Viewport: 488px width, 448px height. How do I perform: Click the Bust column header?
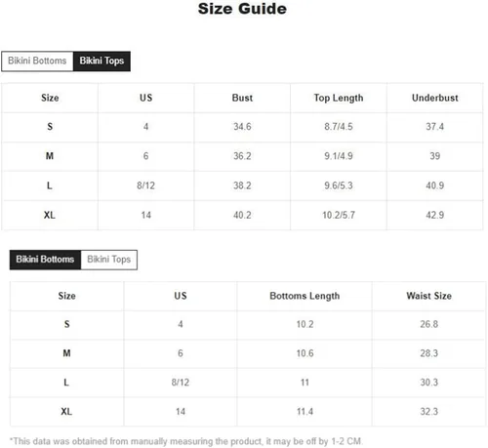coord(242,98)
